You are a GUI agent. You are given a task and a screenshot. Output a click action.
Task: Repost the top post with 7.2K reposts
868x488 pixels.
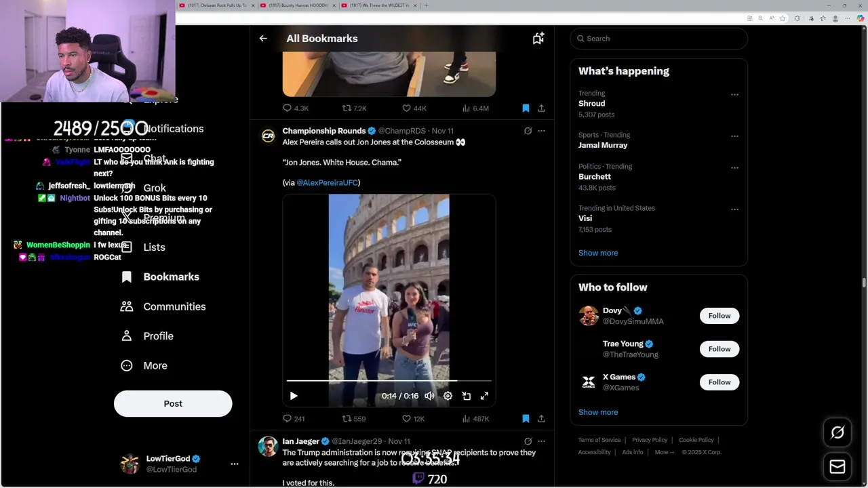(x=355, y=108)
